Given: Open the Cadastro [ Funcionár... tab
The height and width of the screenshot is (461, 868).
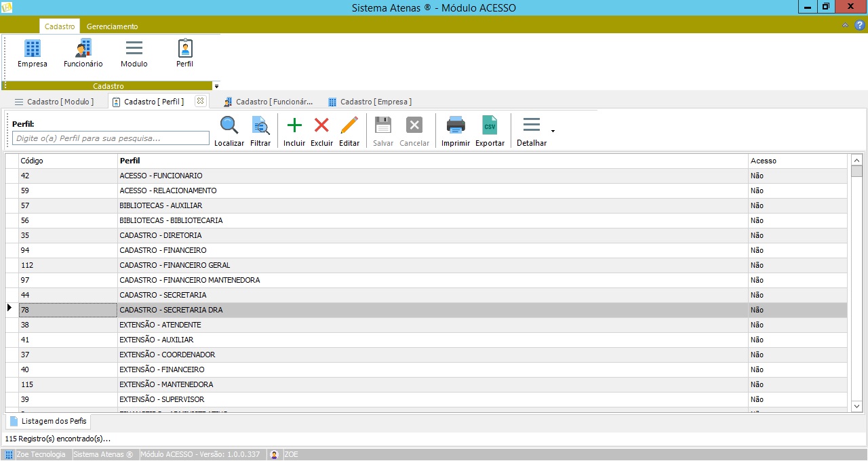Looking at the screenshot, I should point(269,102).
